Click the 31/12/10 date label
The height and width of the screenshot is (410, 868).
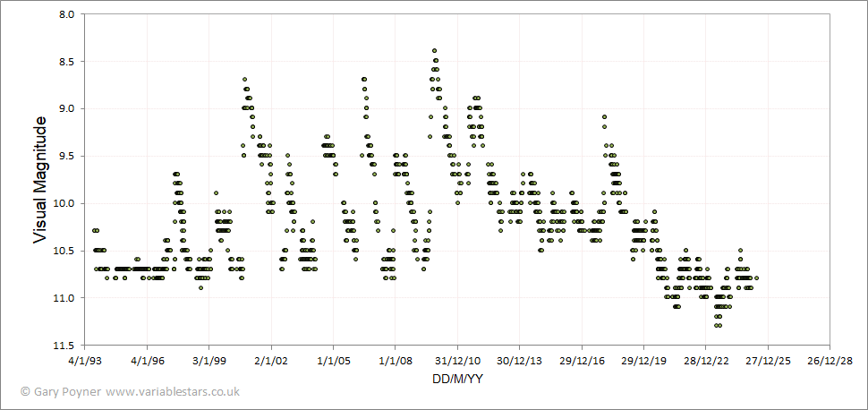(x=456, y=362)
